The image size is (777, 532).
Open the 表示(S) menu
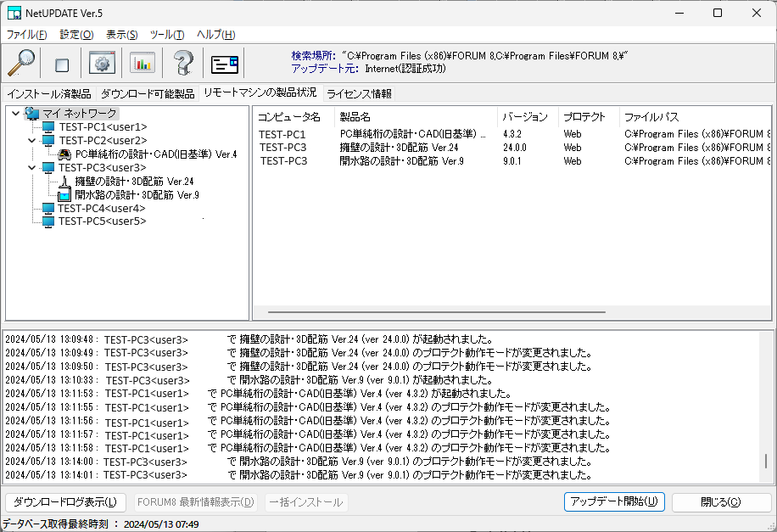click(x=122, y=35)
